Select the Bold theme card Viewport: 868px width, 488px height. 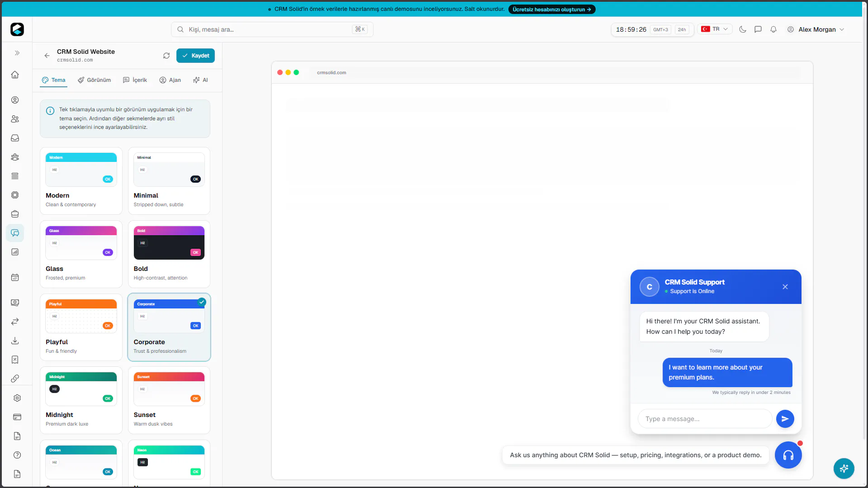click(x=169, y=254)
